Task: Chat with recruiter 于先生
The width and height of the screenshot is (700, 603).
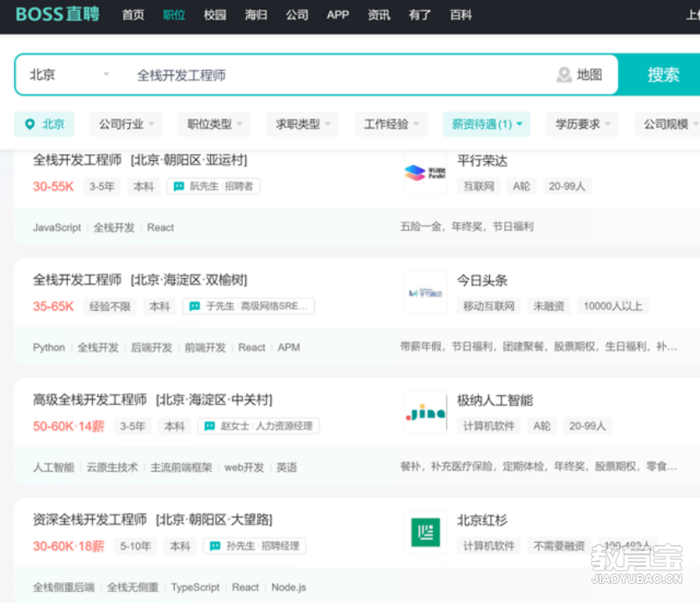Action: tap(248, 306)
